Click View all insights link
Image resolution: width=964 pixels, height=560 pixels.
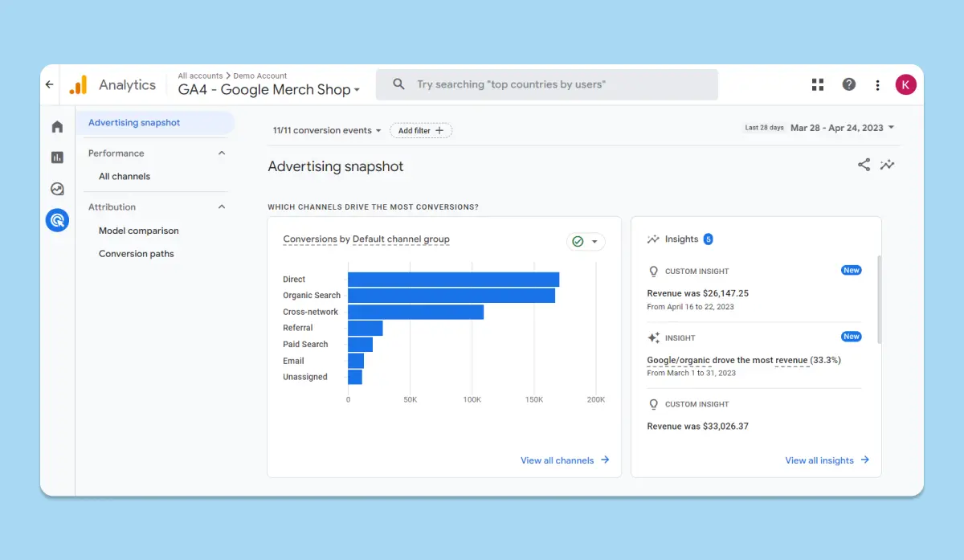tap(827, 460)
